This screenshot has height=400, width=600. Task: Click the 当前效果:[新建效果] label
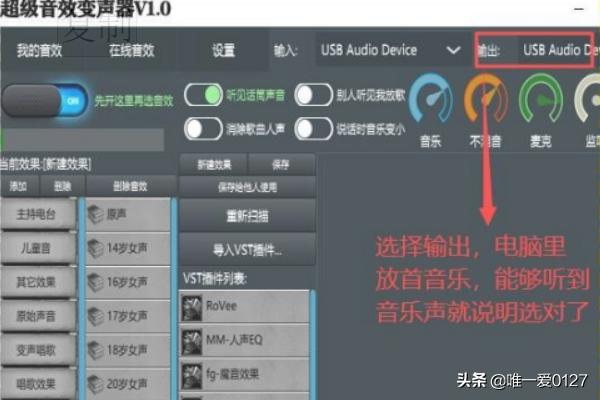tap(45, 165)
